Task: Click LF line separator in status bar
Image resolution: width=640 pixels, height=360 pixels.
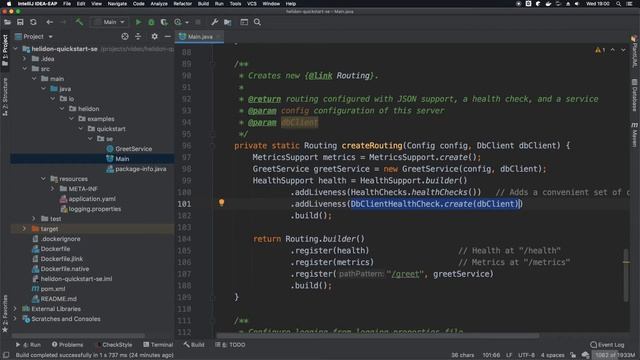Action: [509, 356]
